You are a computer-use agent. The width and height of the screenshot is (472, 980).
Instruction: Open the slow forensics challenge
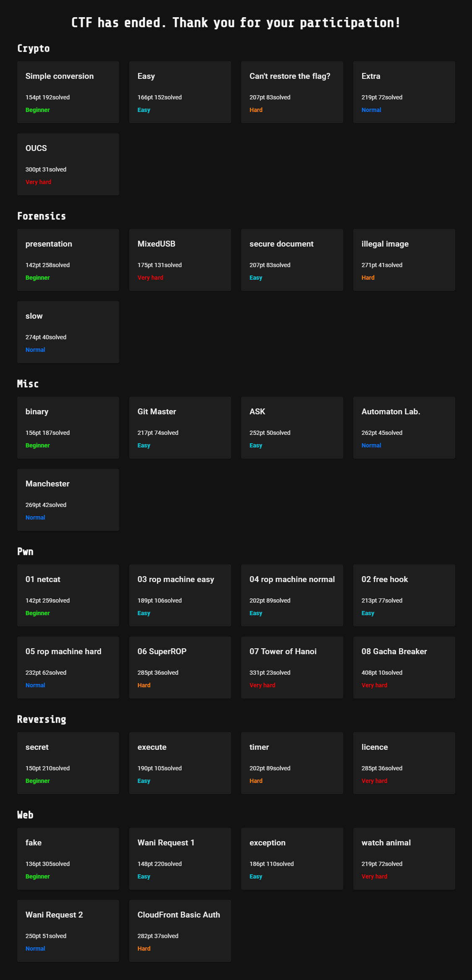coord(68,332)
